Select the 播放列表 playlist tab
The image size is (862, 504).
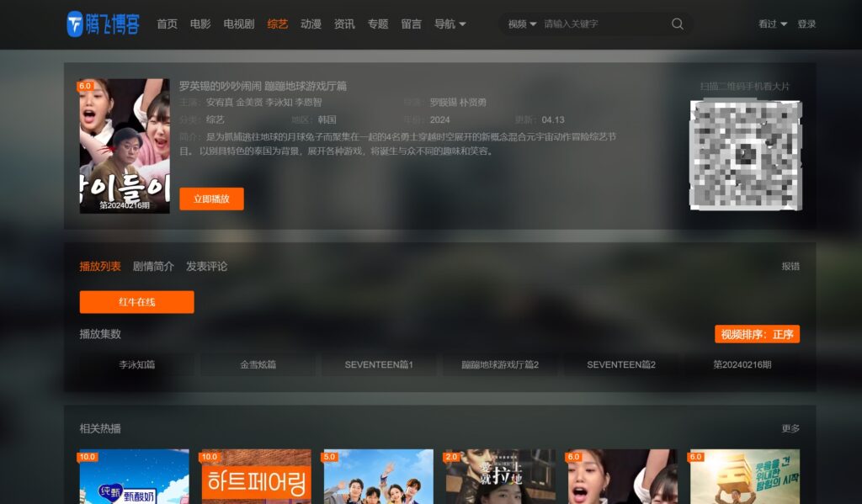coord(98,266)
